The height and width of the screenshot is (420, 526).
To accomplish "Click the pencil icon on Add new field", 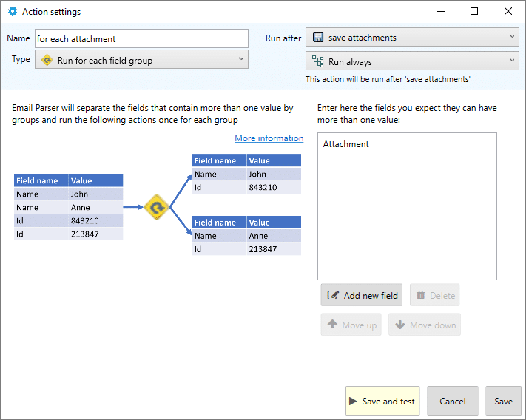I will 333,295.
